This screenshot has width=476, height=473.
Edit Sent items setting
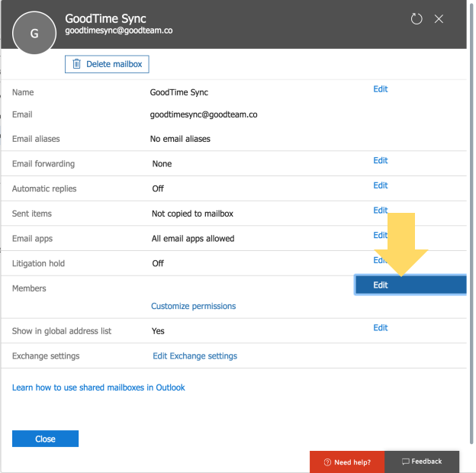coord(380,211)
